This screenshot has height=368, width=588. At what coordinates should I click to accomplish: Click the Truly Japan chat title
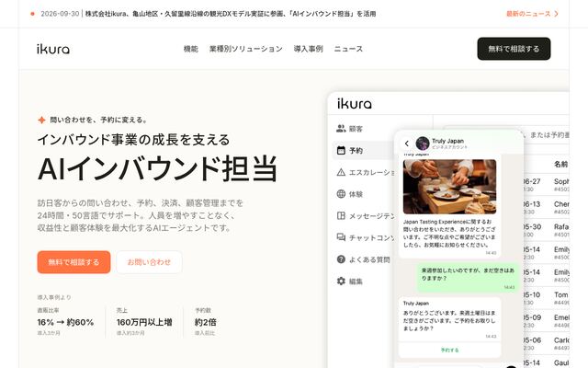[x=447, y=141]
